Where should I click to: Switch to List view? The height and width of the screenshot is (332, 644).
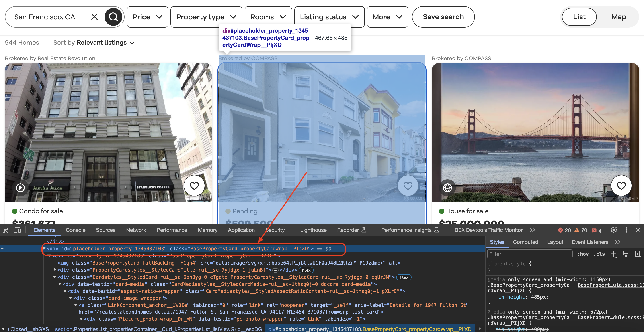[579, 17]
